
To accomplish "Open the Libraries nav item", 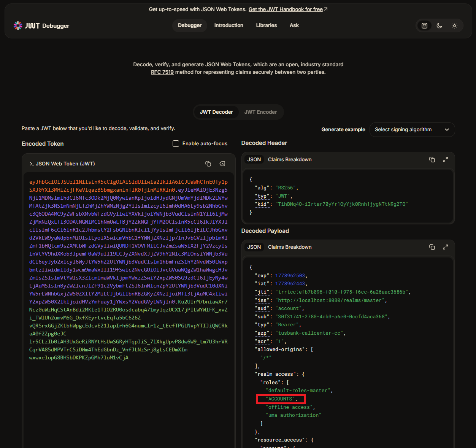I will [x=266, y=25].
